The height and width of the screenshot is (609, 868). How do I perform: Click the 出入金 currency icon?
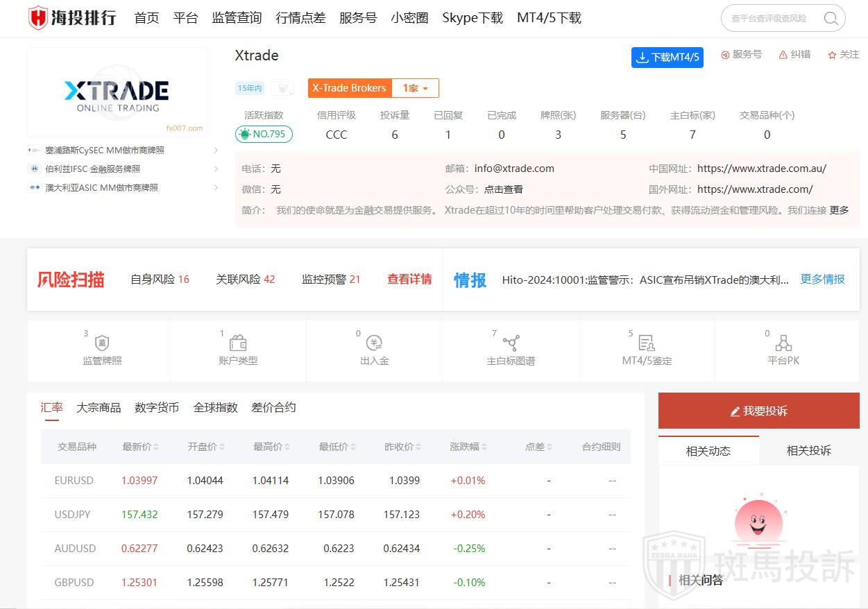click(x=375, y=343)
